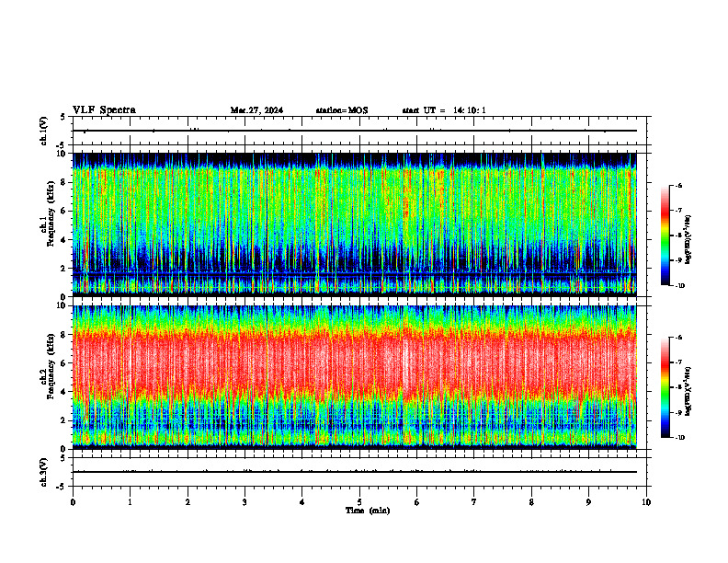Screen dimensions: 728x563
Task: Select the date text "Mar.27, 2024"
Action: pos(256,110)
